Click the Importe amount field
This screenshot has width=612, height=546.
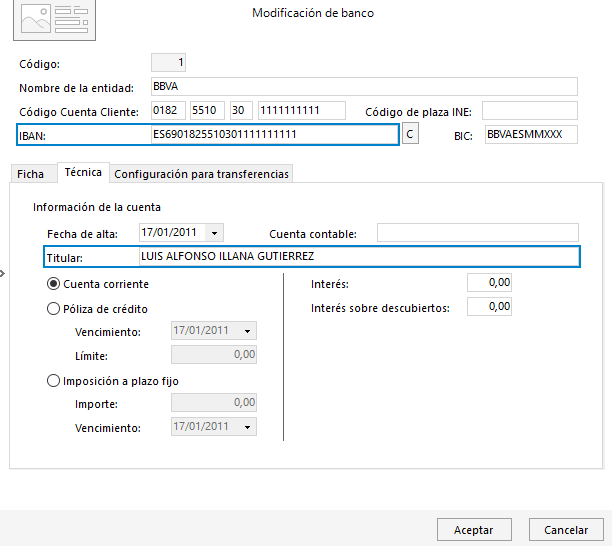pos(214,402)
